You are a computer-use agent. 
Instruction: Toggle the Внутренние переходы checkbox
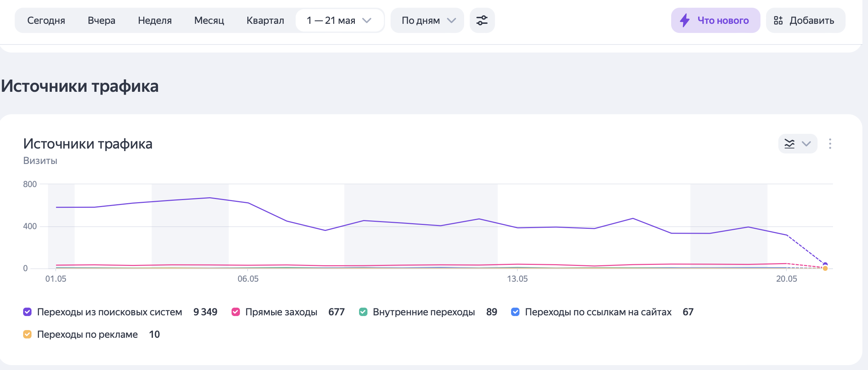pos(363,312)
